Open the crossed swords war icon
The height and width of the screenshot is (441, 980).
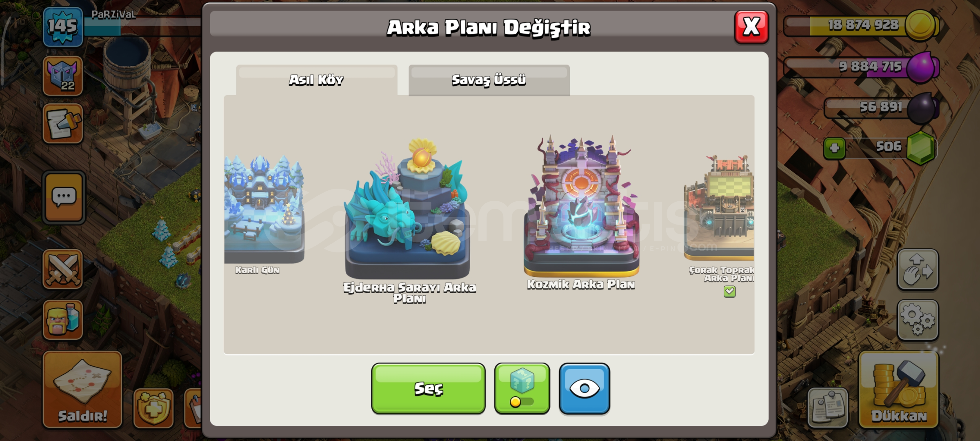pyautogui.click(x=62, y=269)
